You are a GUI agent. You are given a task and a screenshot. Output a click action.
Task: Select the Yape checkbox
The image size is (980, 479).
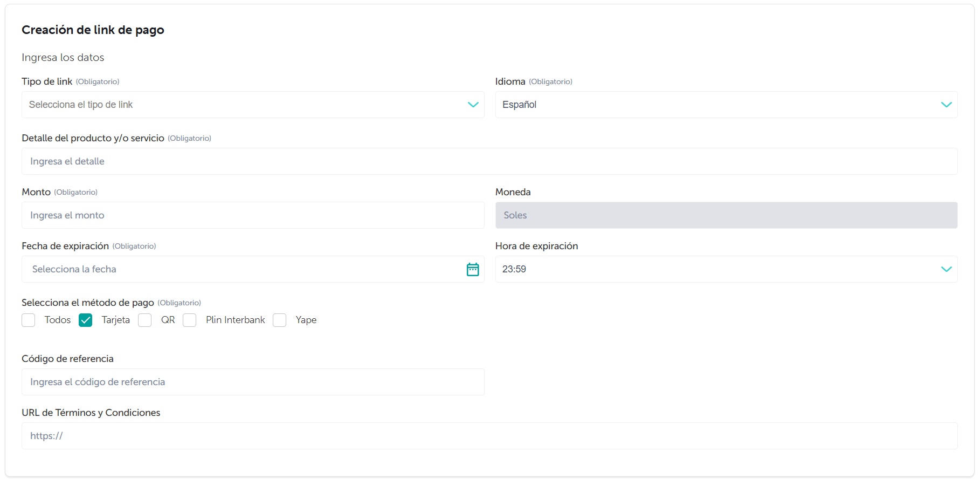click(279, 320)
